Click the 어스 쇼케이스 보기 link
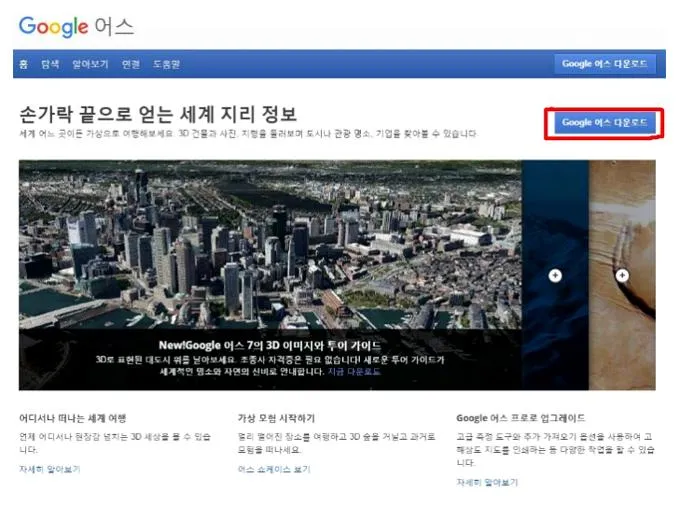This screenshot has width=679, height=506. [274, 469]
